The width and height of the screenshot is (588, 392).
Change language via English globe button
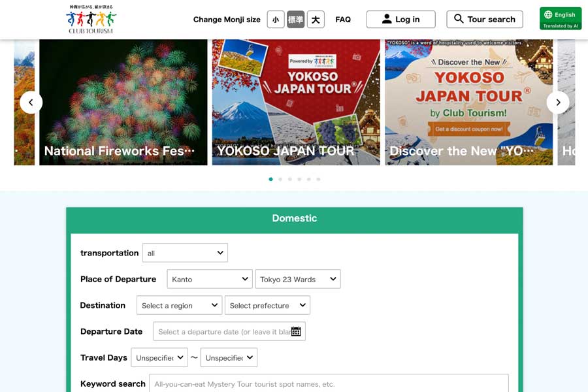coord(561,18)
